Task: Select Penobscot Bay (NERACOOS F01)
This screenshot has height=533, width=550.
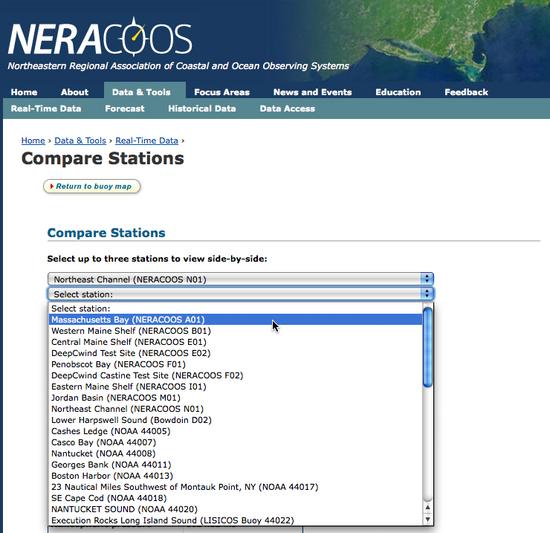Action: tap(235, 364)
